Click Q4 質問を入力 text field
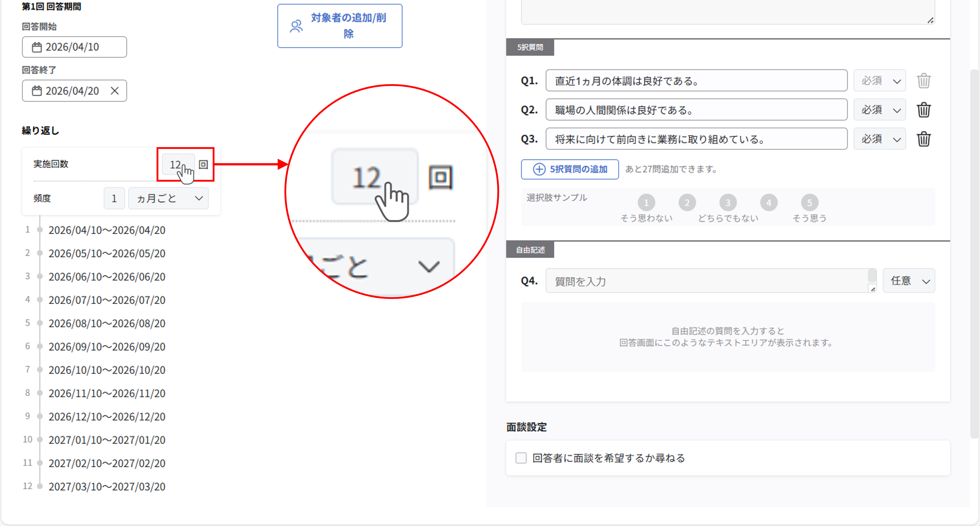This screenshot has height=526, width=980. pyautogui.click(x=708, y=281)
